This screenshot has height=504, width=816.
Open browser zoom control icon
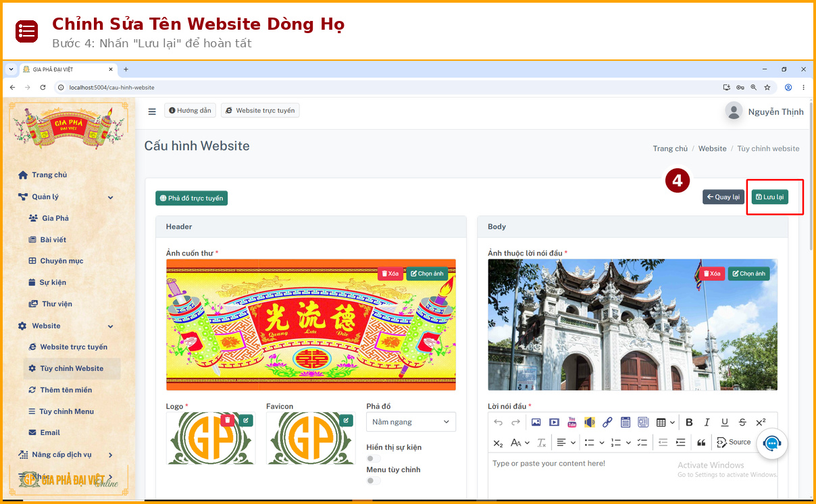click(x=754, y=87)
